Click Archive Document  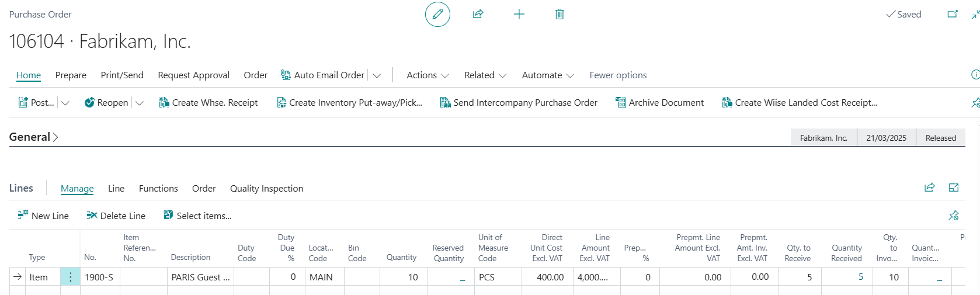click(659, 102)
